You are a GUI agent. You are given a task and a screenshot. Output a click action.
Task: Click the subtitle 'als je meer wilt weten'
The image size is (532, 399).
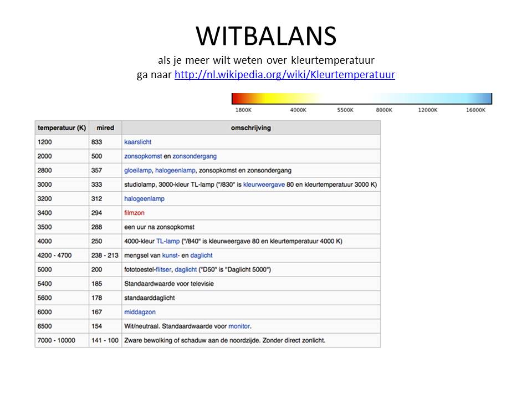point(266,60)
